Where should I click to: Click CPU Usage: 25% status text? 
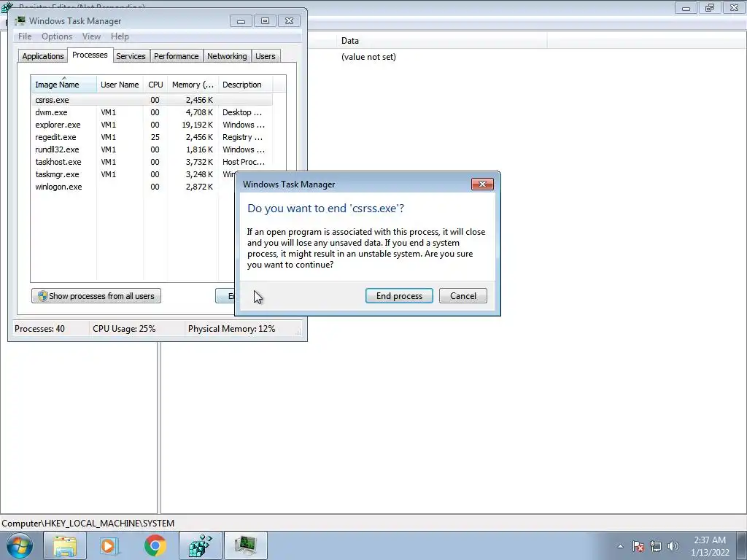pyautogui.click(x=124, y=329)
